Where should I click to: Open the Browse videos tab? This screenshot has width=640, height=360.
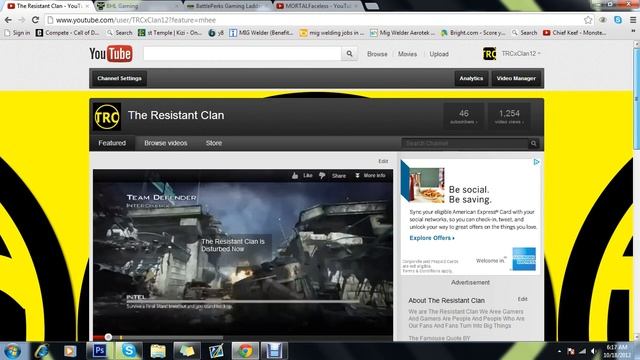pos(165,143)
